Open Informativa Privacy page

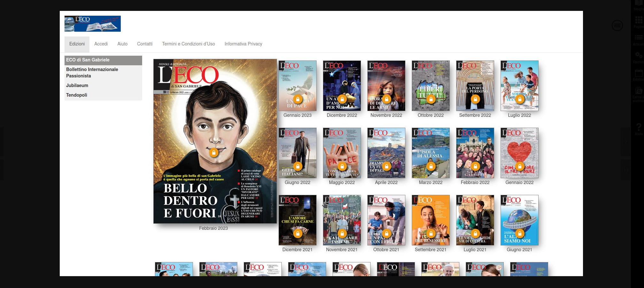(243, 44)
